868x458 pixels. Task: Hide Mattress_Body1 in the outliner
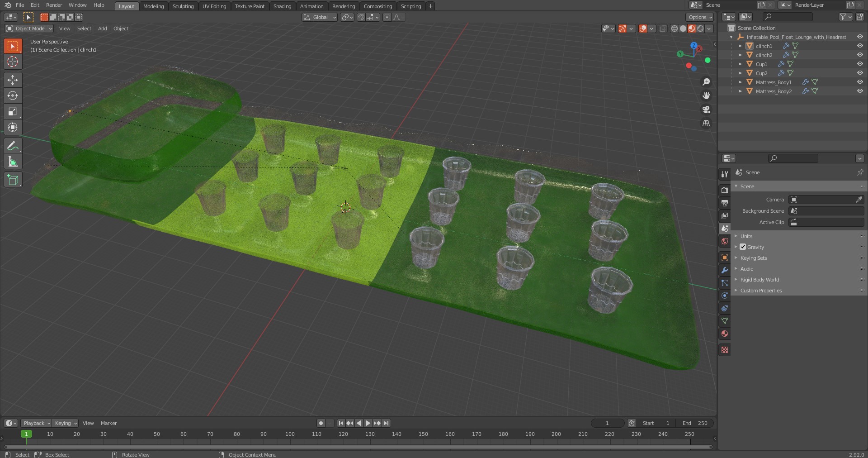pos(859,82)
